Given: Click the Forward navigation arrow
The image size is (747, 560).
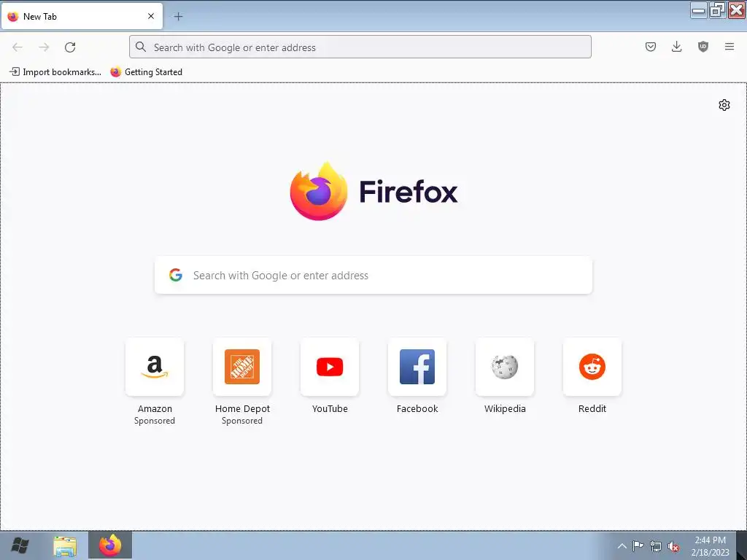Looking at the screenshot, I should [44, 47].
